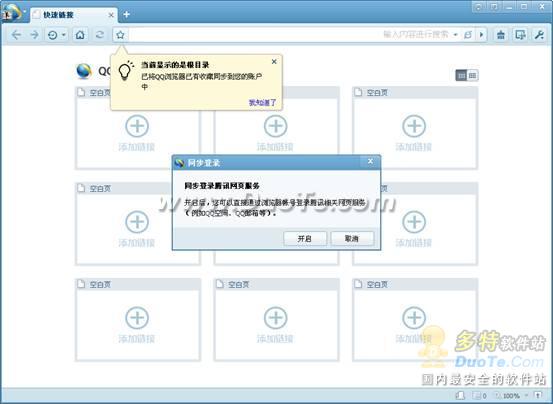Screen dimensions: 553x404
Task: Click the favorites star icon
Action: (x=120, y=35)
